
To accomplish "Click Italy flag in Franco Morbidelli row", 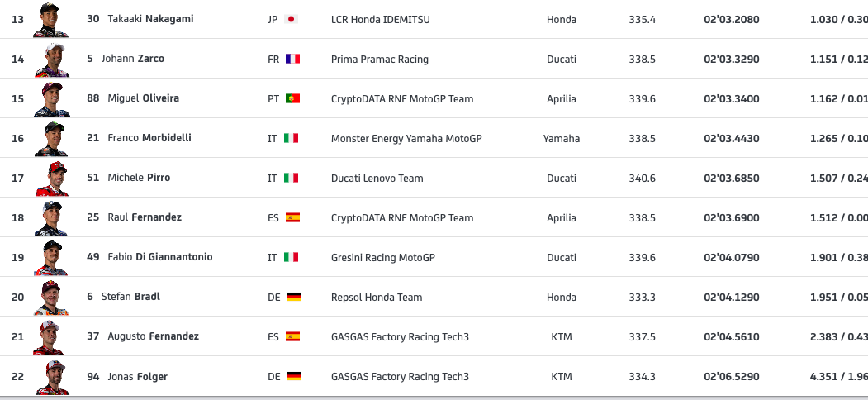I will [x=292, y=138].
